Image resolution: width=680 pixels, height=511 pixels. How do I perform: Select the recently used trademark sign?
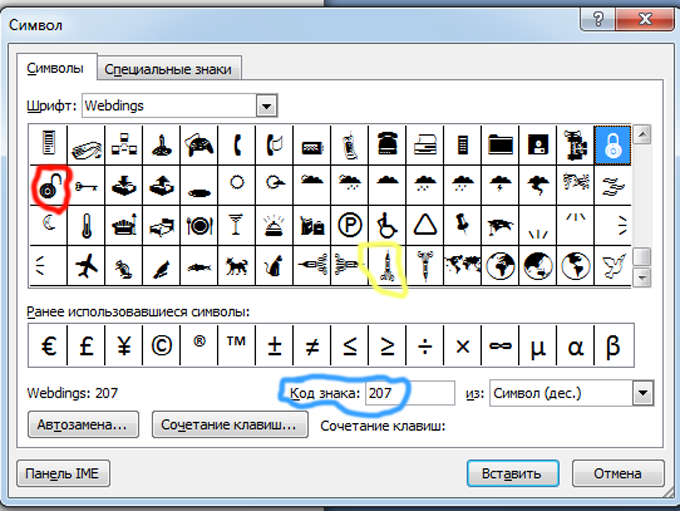236,346
